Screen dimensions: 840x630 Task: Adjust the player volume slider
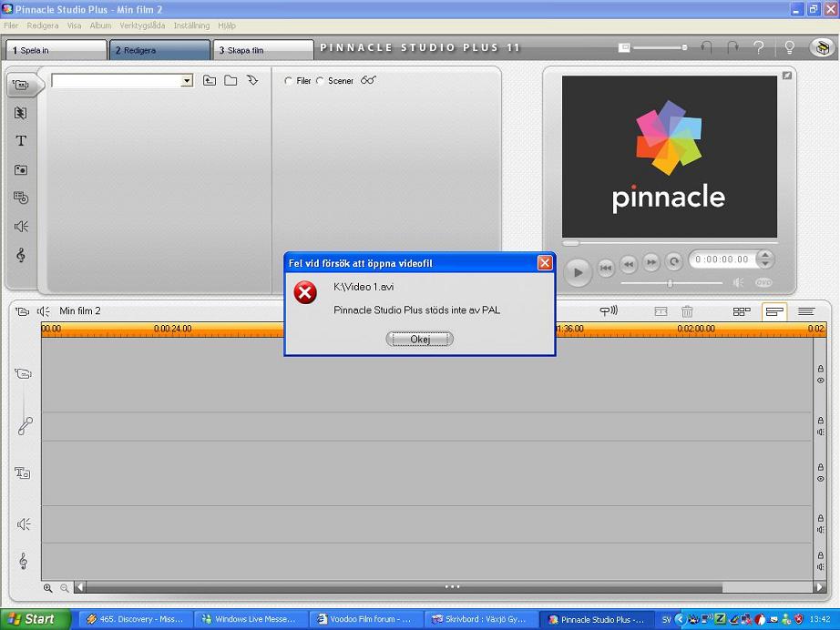(x=671, y=283)
